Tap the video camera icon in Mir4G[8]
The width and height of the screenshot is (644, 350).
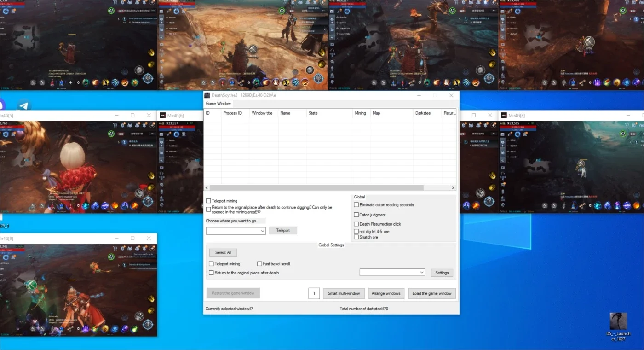(x=503, y=168)
